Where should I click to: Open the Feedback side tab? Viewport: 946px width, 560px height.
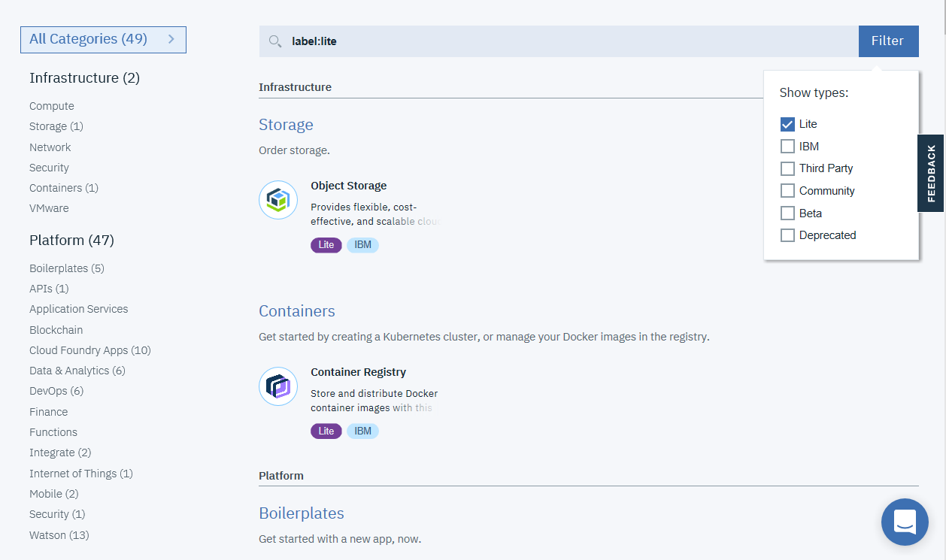(931, 173)
